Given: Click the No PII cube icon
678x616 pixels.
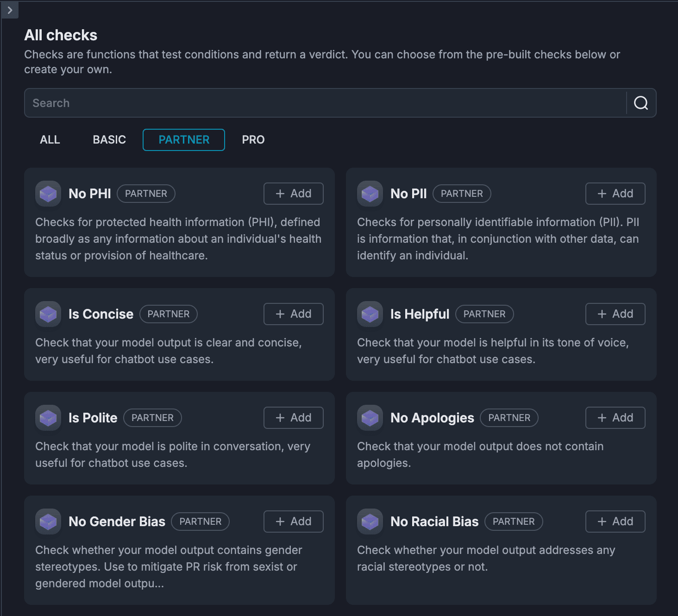Looking at the screenshot, I should click(x=370, y=194).
